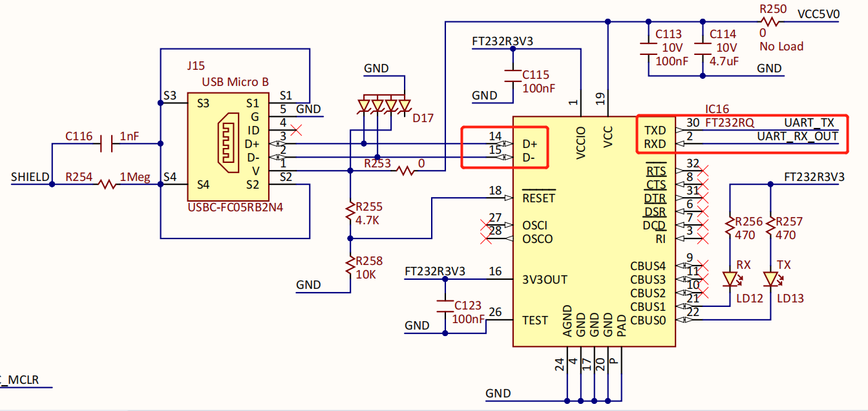The width and height of the screenshot is (868, 411).
Task: Click the GND label above D17
Action: point(376,68)
